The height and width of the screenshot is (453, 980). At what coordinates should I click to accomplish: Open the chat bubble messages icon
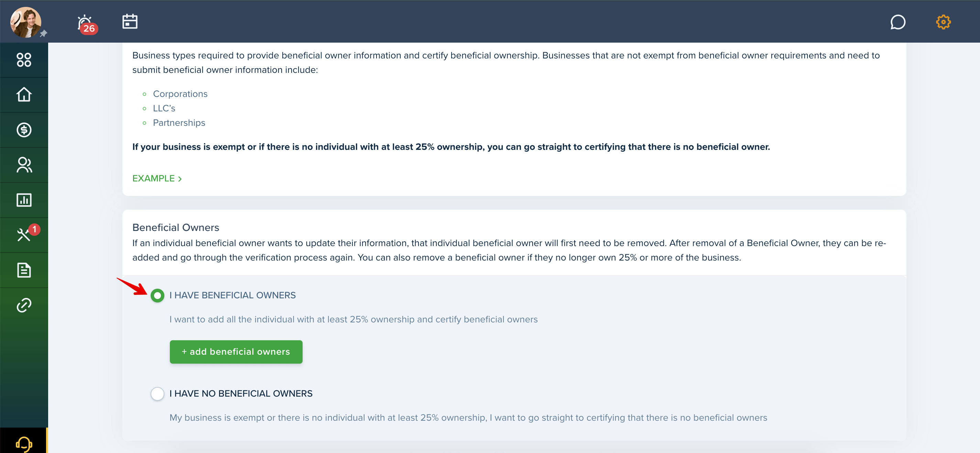[x=897, y=22]
